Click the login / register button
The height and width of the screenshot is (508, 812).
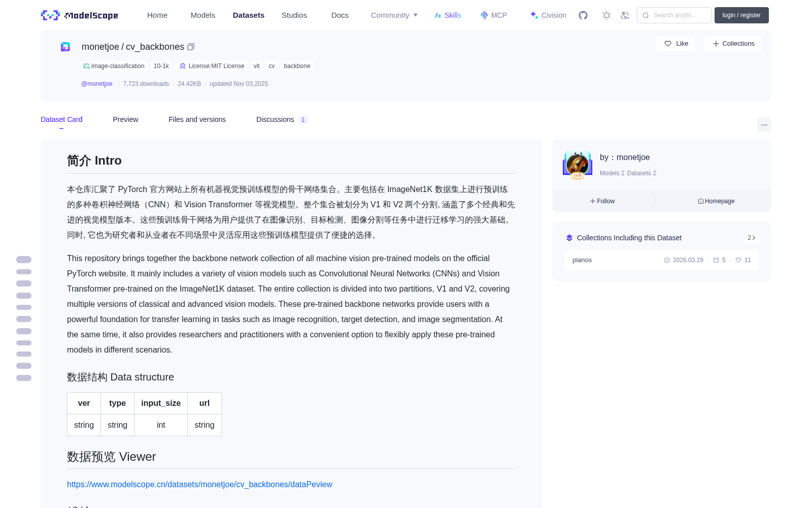tap(741, 15)
